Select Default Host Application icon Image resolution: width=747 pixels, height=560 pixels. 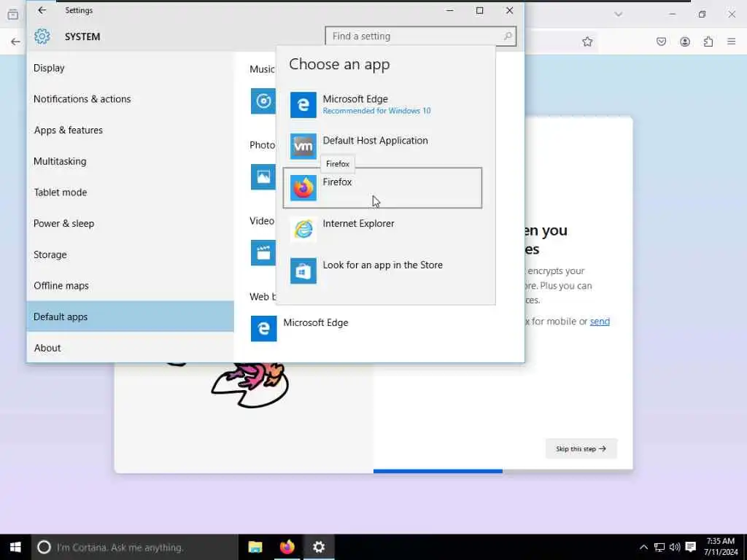coord(303,146)
